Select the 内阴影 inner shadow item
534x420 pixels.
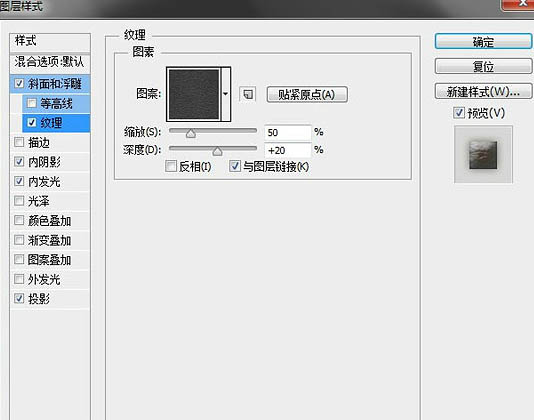[x=50, y=162]
